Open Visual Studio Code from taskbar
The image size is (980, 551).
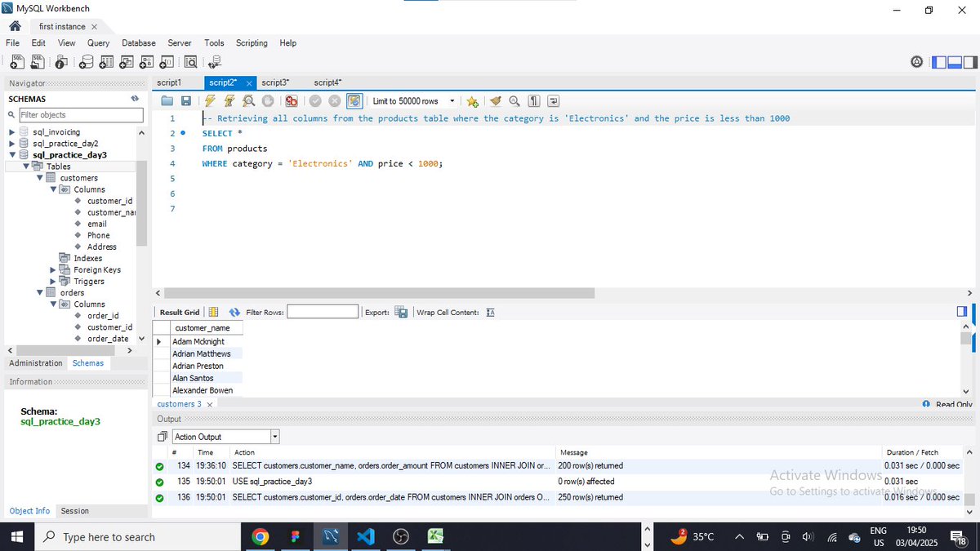coord(365,536)
